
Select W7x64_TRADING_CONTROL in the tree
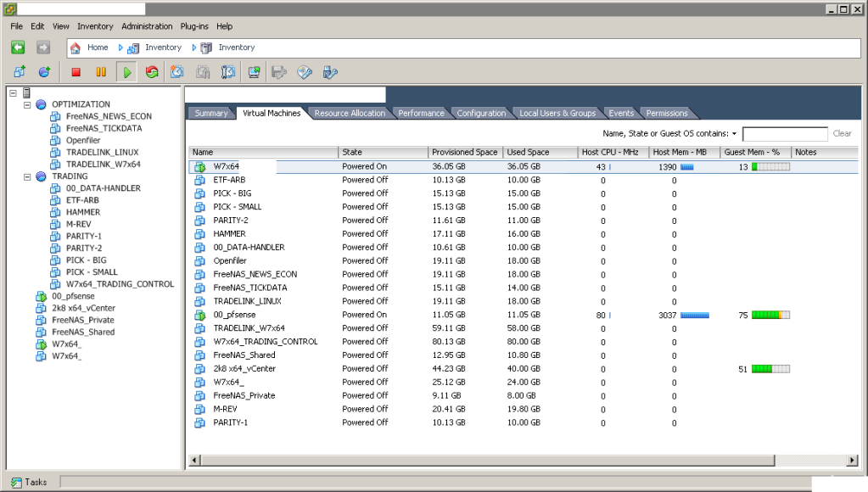pos(120,284)
